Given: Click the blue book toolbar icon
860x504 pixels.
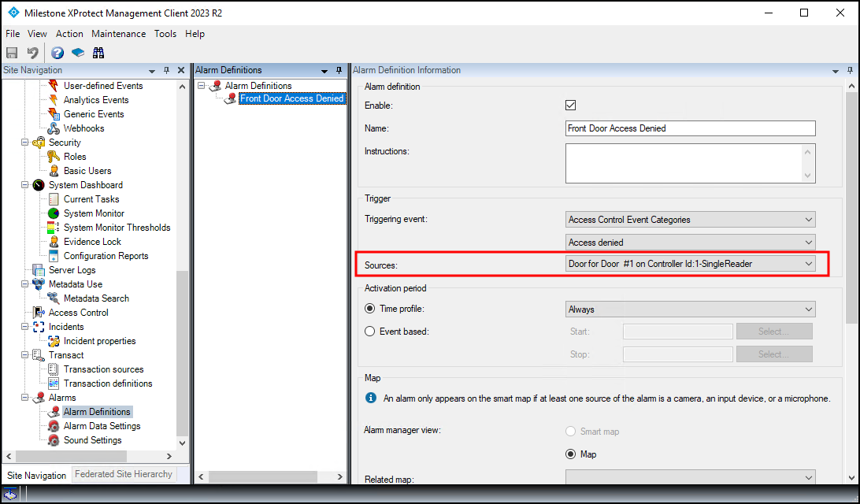Looking at the screenshot, I should tap(78, 53).
